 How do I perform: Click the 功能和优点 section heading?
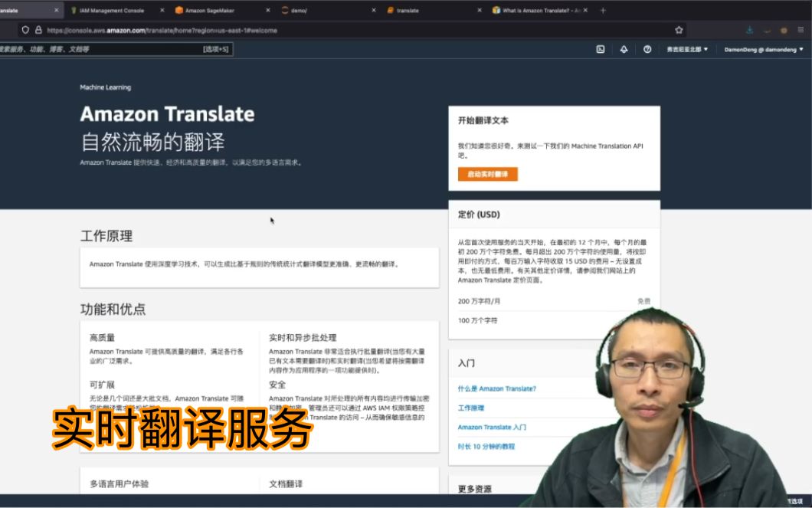pos(113,309)
